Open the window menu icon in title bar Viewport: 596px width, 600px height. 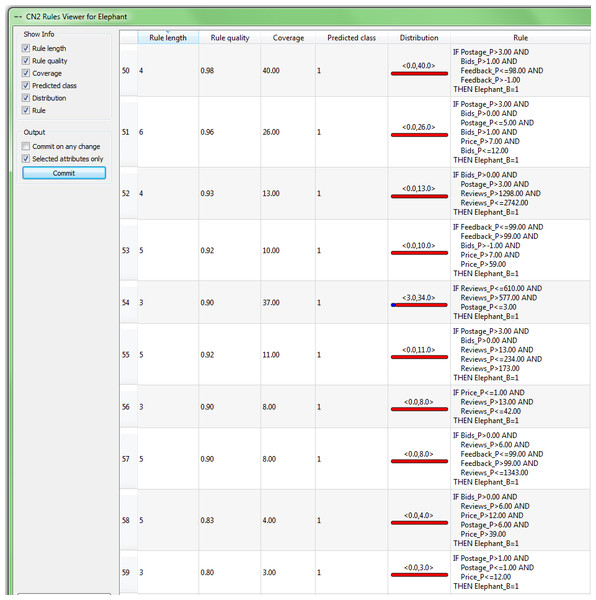18,17
